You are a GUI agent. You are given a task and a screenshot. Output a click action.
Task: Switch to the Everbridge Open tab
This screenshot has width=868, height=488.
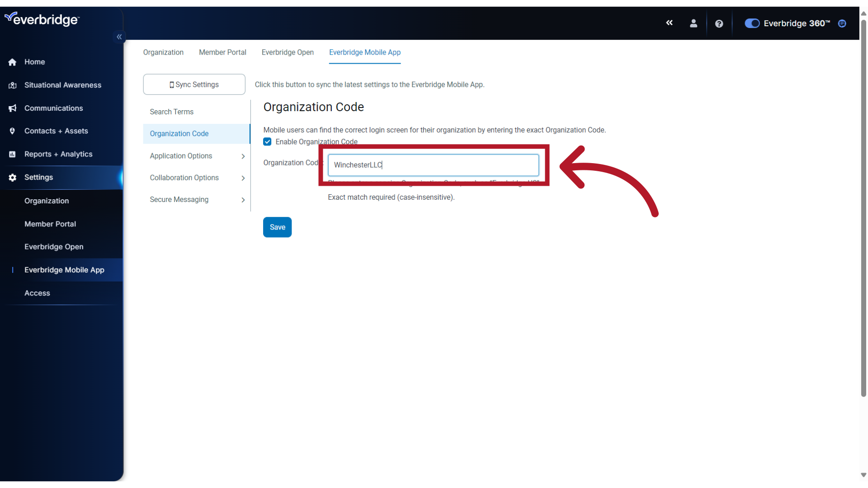click(288, 52)
